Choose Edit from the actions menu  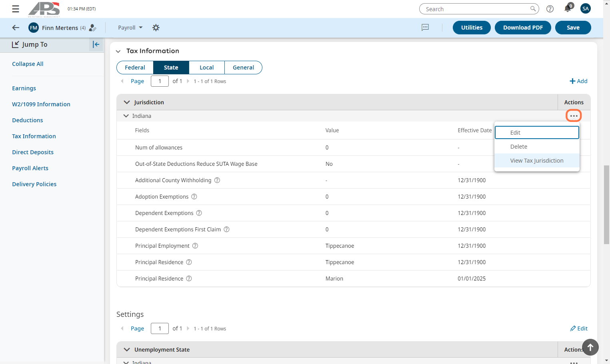[x=537, y=133]
